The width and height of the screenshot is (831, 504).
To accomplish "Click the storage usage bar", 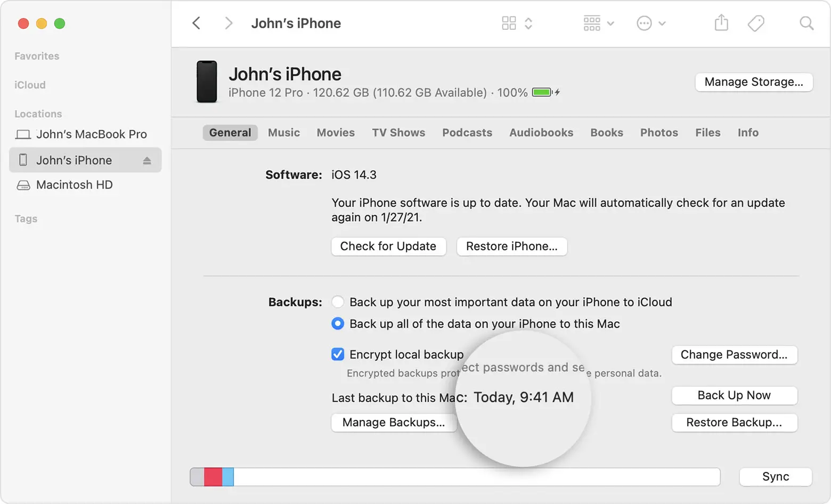I will 454,476.
